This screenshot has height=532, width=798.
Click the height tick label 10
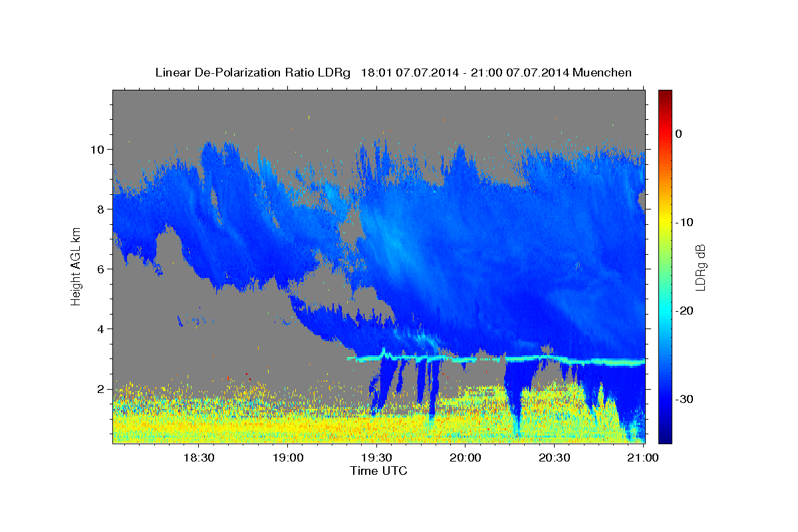(x=98, y=149)
